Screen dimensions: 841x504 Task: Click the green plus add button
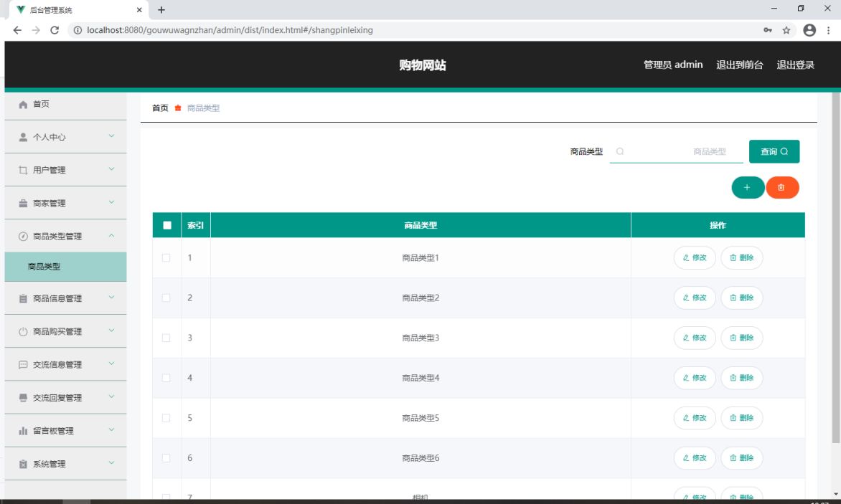(748, 187)
